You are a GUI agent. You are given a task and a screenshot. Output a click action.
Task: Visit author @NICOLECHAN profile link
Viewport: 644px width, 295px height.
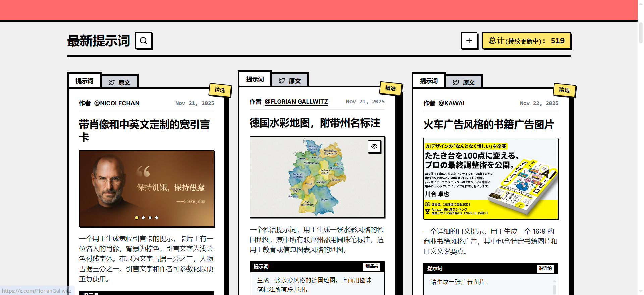tap(116, 103)
